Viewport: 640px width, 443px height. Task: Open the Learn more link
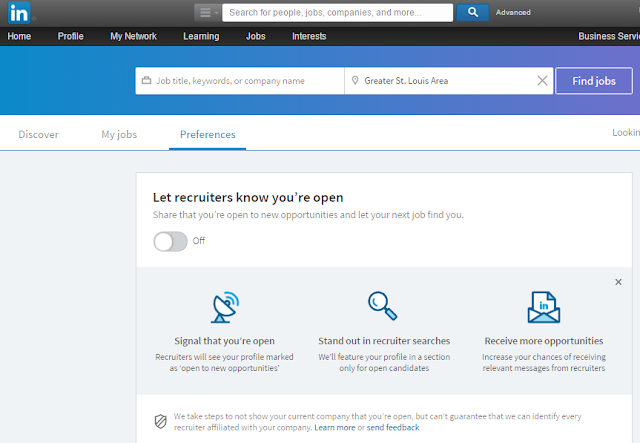(x=335, y=427)
